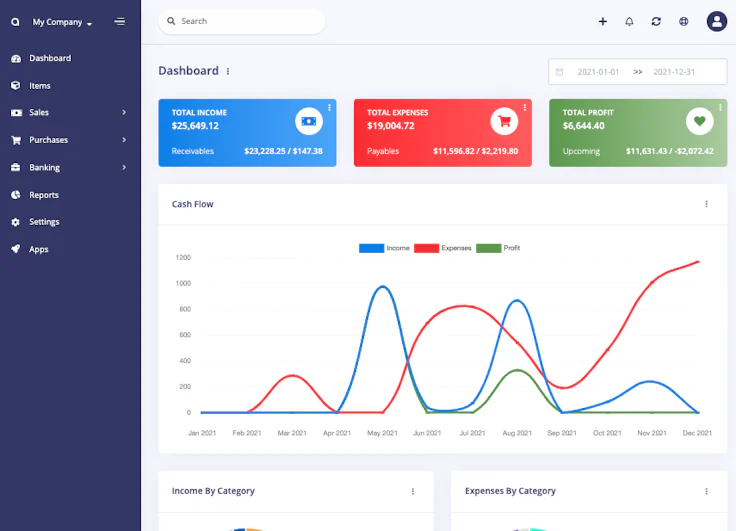
Task: Open Reports in the sidebar
Action: point(44,195)
